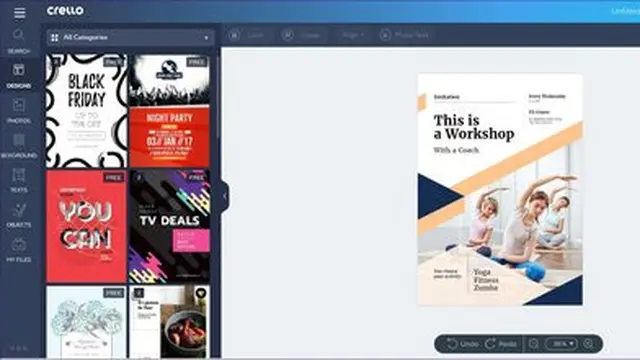Open the Search panel in the sidebar
The height and width of the screenshot is (360, 640).
pyautogui.click(x=19, y=41)
